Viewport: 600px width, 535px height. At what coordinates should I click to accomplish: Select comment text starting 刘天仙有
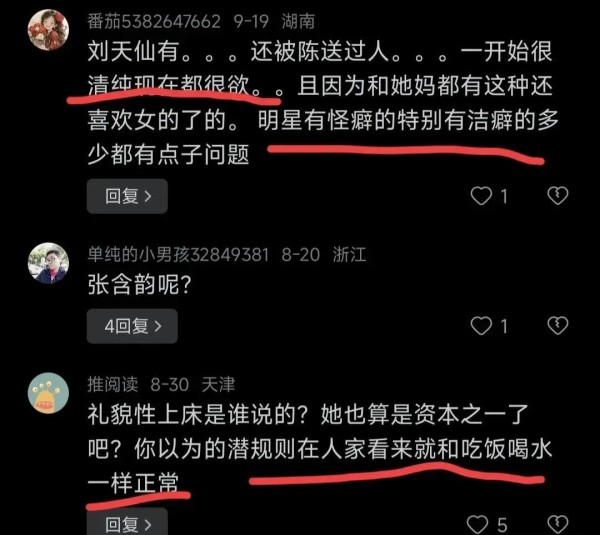[323, 103]
